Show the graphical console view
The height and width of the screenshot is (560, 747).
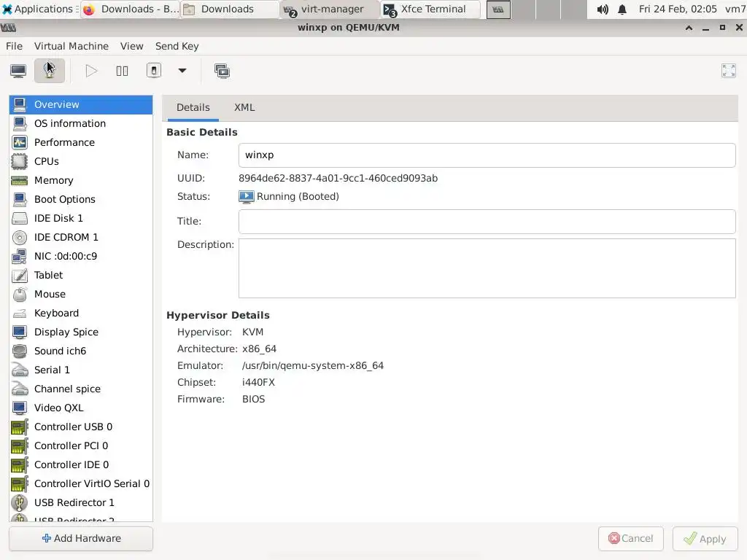18,71
